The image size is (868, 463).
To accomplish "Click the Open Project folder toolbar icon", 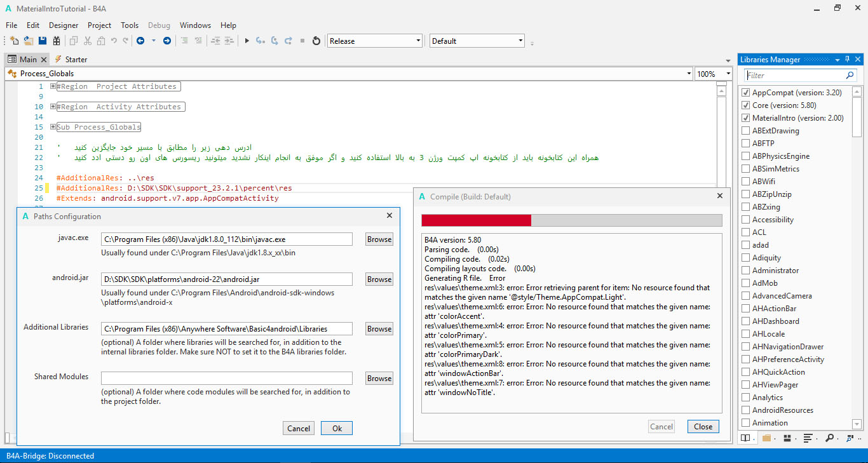I will (29, 41).
